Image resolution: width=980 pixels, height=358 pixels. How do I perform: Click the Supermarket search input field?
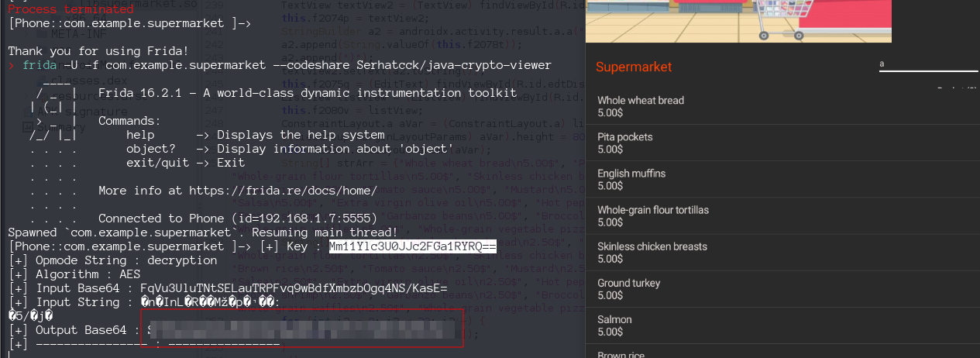tap(929, 65)
